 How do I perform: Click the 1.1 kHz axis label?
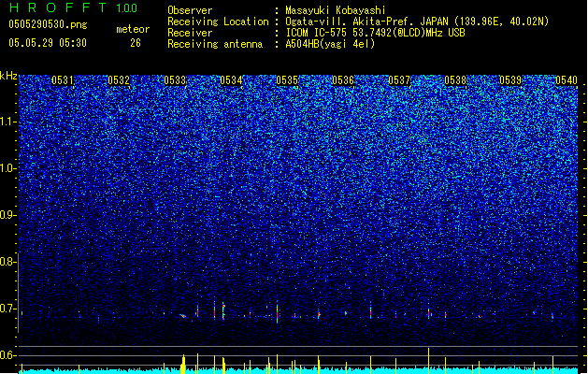(x=8, y=122)
